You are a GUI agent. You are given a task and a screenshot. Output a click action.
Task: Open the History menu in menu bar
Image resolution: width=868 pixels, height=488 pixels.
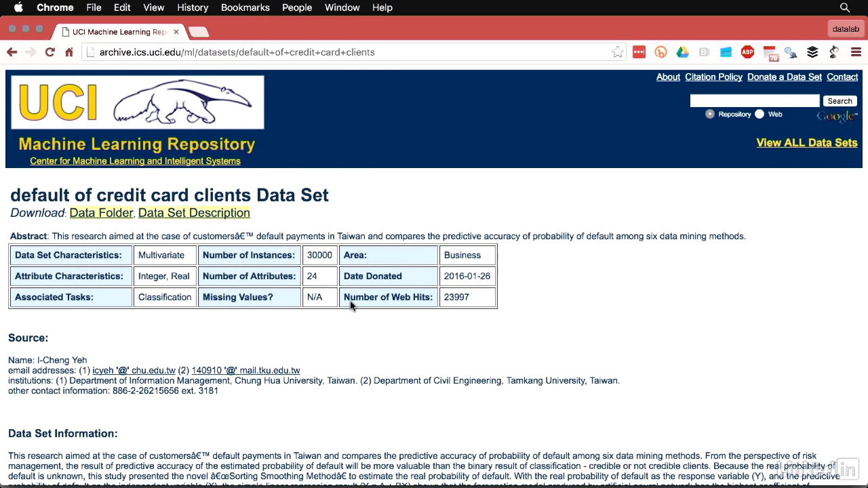193,7
